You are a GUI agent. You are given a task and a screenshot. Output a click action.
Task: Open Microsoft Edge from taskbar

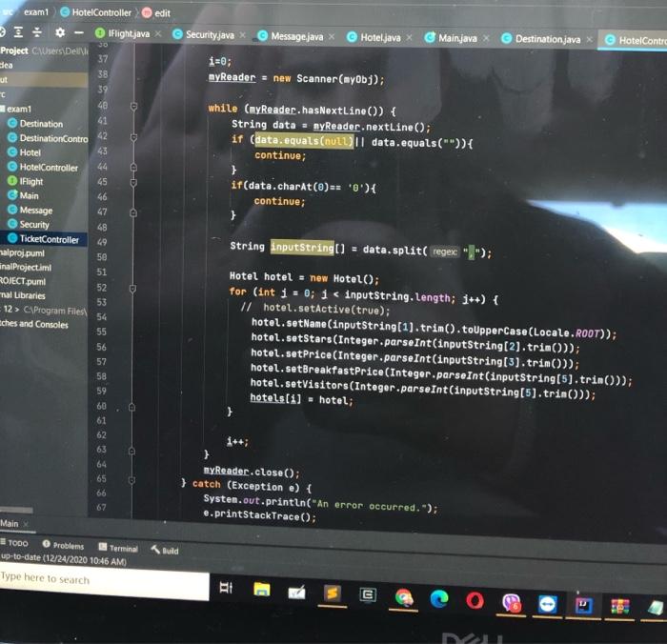[439, 599]
